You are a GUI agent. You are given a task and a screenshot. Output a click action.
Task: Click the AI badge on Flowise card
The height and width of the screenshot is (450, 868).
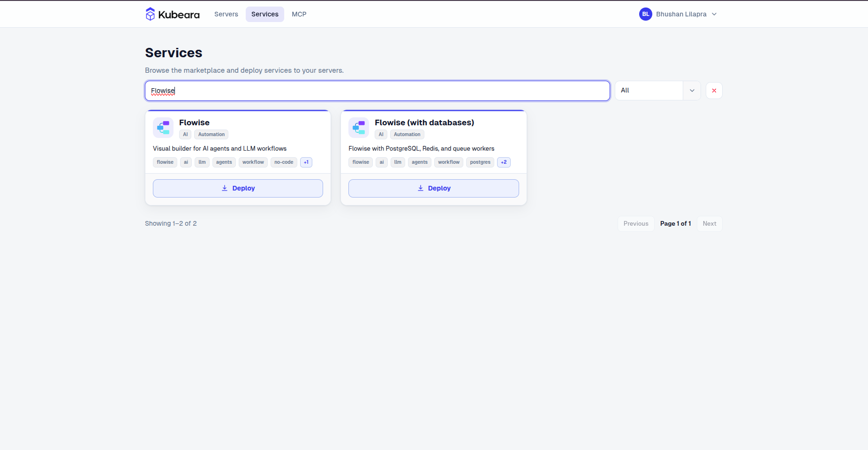click(185, 134)
